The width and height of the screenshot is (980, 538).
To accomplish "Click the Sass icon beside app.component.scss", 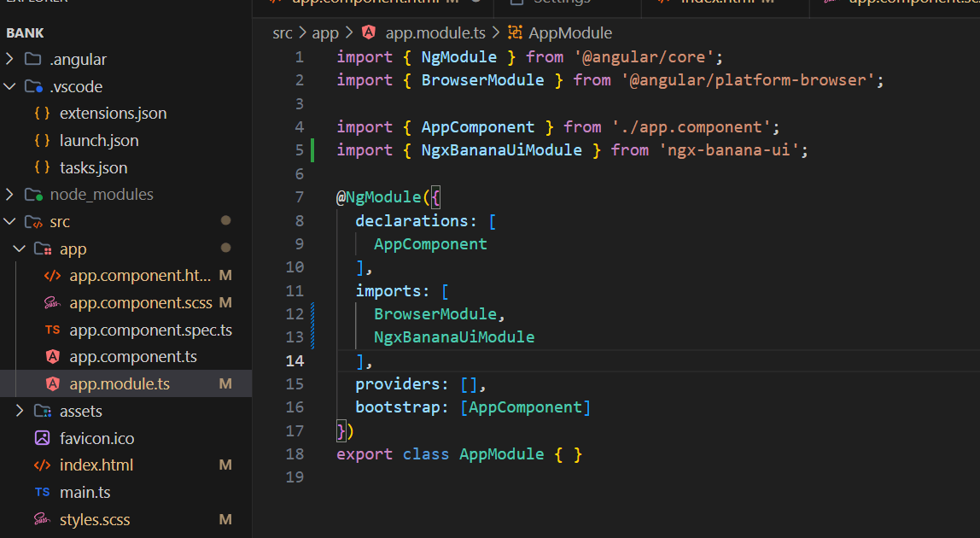I will tap(53, 303).
